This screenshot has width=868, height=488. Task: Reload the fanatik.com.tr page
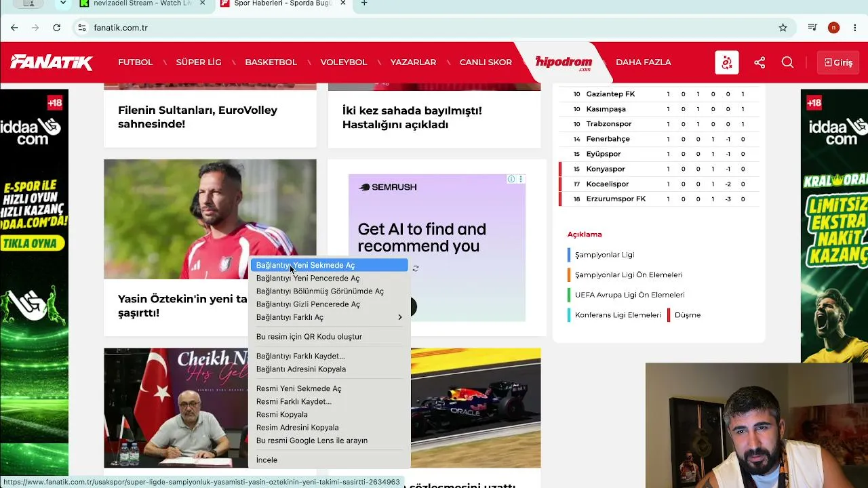57,28
